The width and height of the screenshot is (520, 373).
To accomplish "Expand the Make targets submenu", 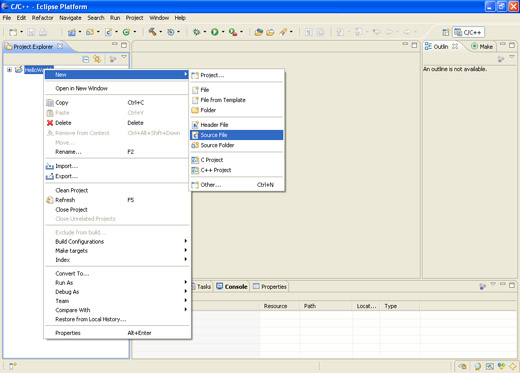I will coord(117,251).
